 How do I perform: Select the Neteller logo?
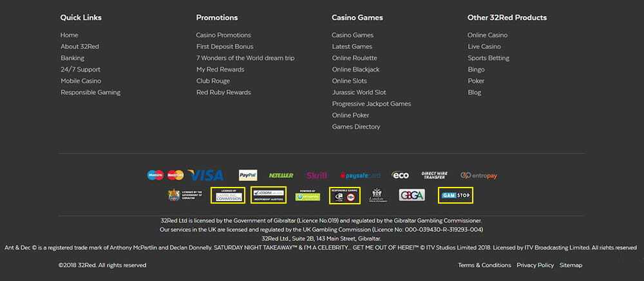pyautogui.click(x=281, y=175)
